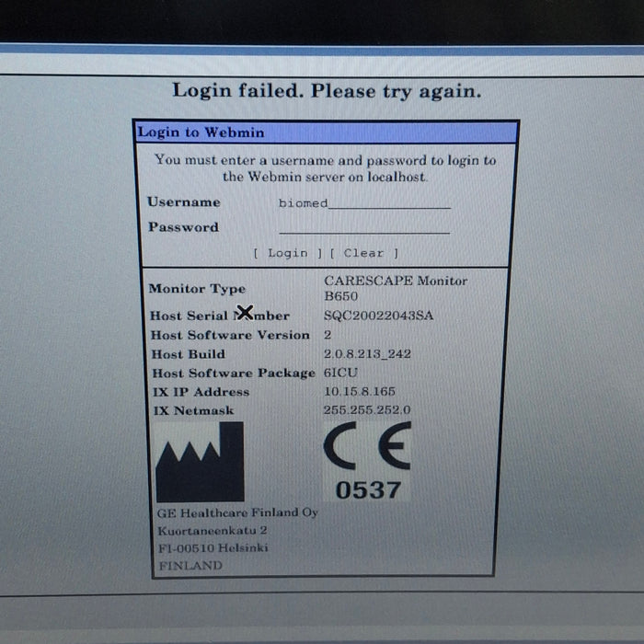Click the black factory manufacturer icon
This screenshot has height=644, width=644.
200,462
